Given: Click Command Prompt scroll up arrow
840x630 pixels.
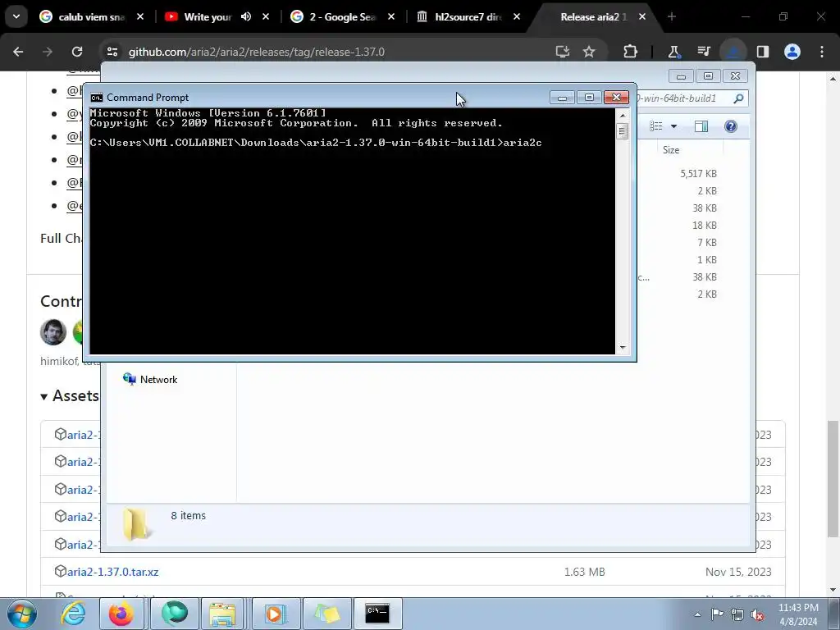Looking at the screenshot, I should pos(622,115).
